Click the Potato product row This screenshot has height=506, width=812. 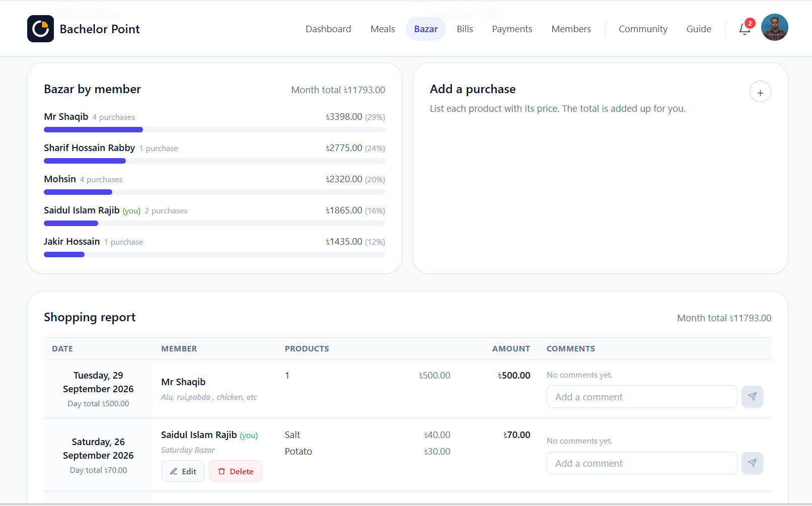coord(367,451)
